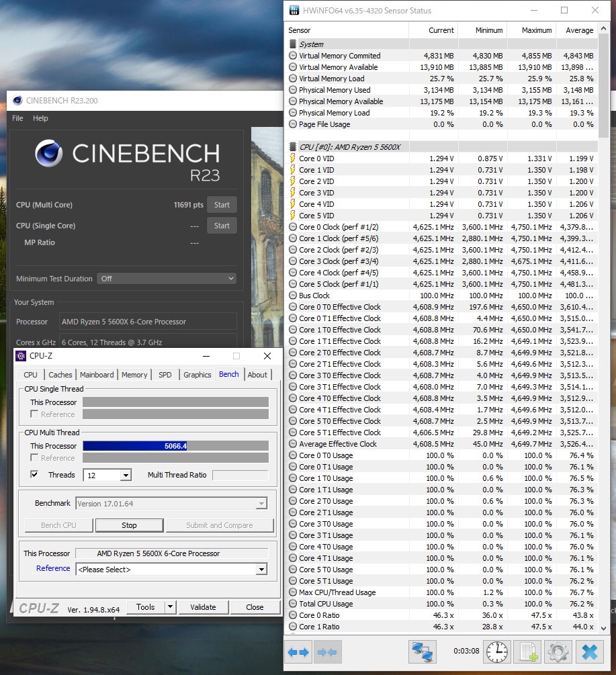This screenshot has width=616, height=675.
Task: Click the CPU-Z Validate button
Action: pos(203,607)
